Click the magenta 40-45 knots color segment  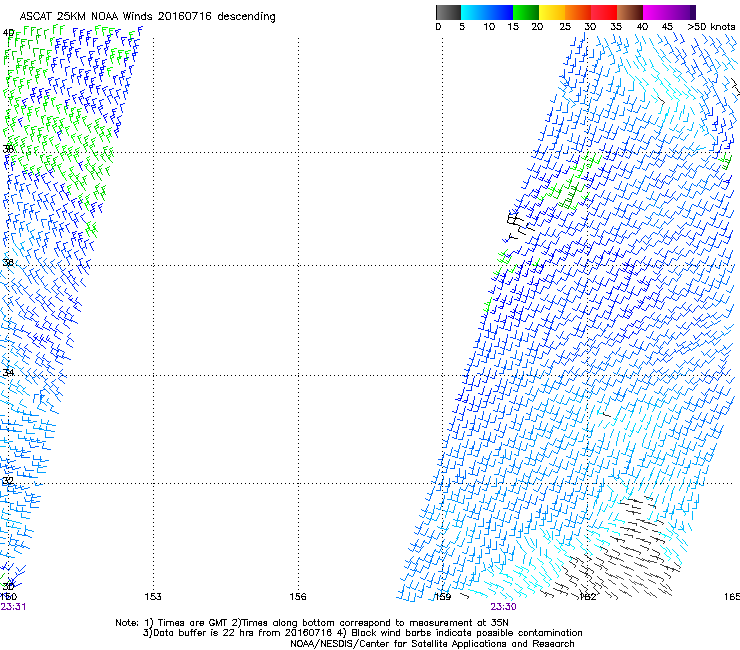656,12
